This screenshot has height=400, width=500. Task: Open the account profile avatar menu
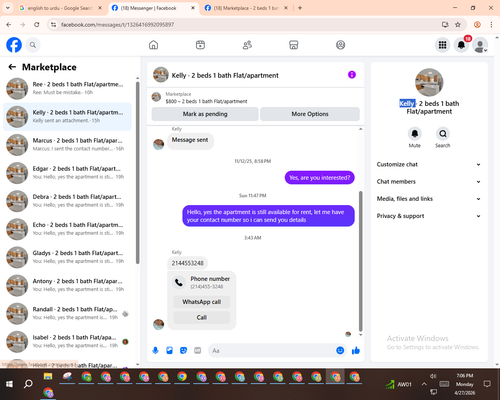[480, 45]
